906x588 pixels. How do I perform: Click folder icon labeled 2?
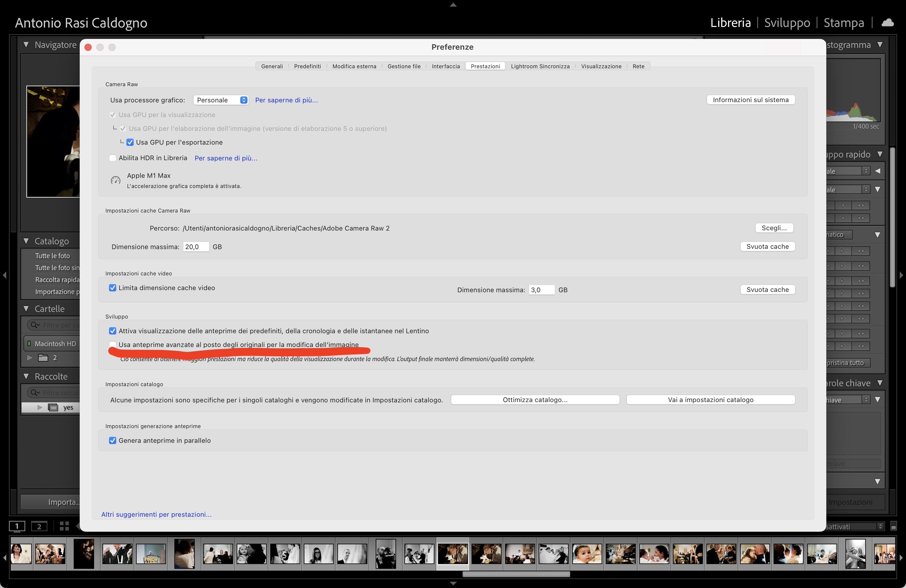[43, 357]
